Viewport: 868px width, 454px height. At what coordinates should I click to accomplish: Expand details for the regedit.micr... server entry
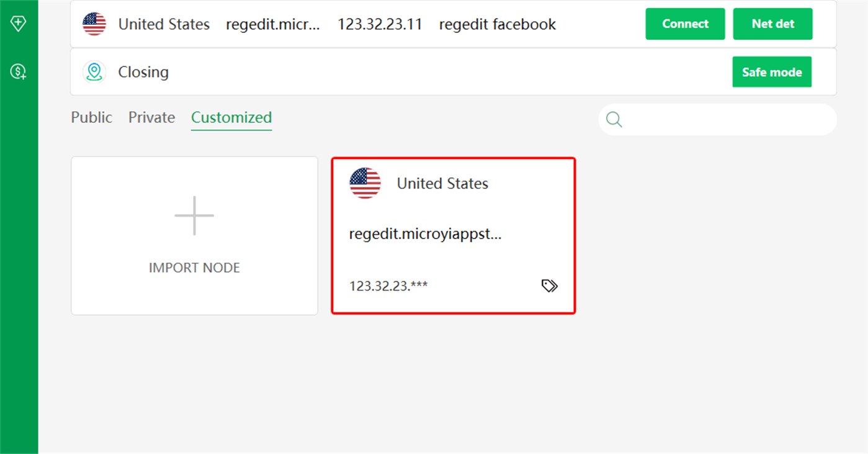point(274,24)
